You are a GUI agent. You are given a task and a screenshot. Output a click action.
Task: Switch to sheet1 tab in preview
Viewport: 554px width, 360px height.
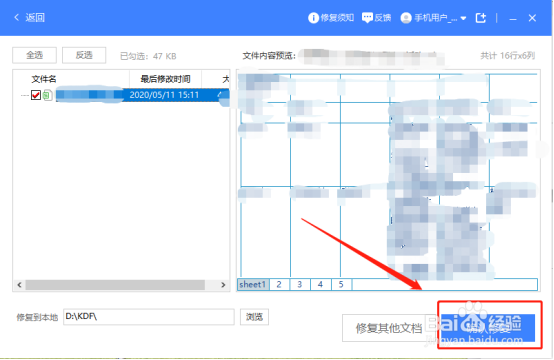tap(253, 284)
